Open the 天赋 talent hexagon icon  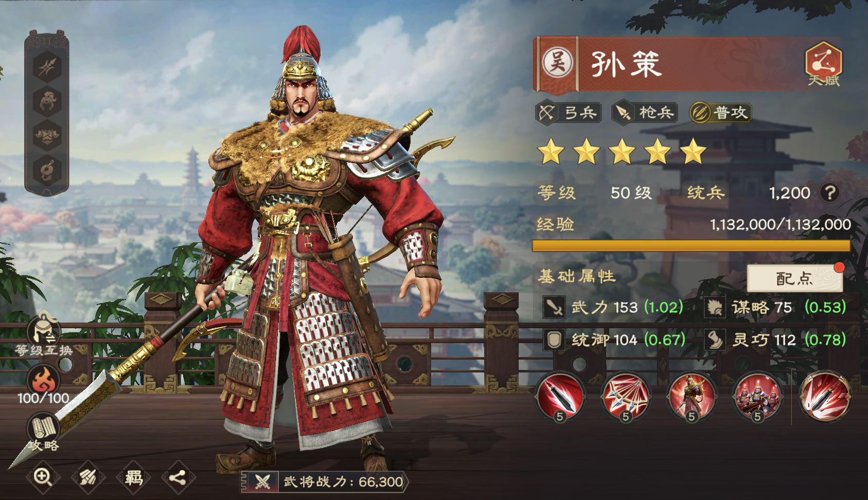click(x=823, y=63)
